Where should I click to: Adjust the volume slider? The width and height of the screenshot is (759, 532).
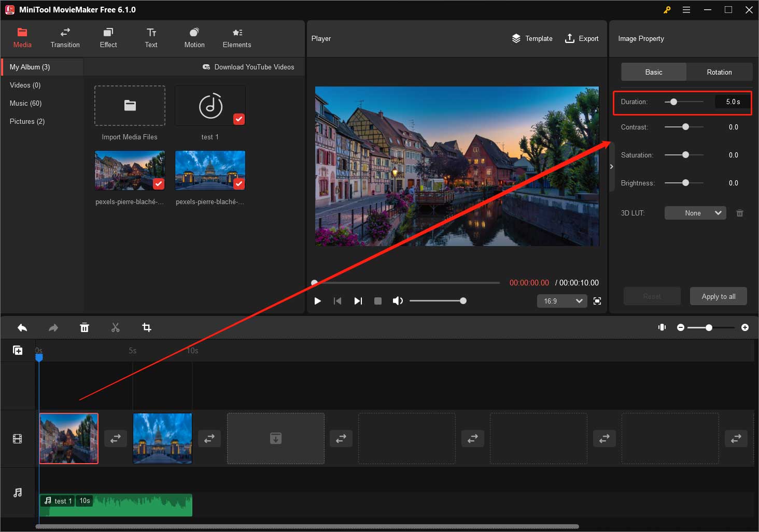click(438, 300)
